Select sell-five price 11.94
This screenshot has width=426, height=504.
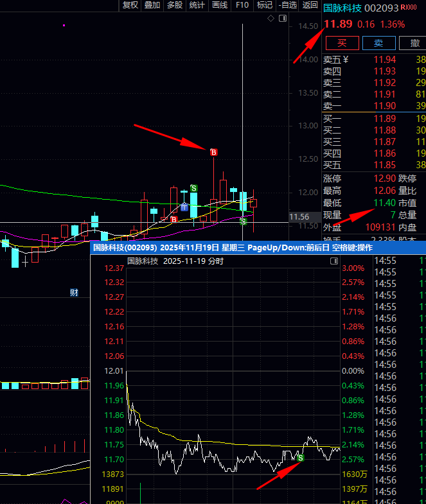coord(385,60)
